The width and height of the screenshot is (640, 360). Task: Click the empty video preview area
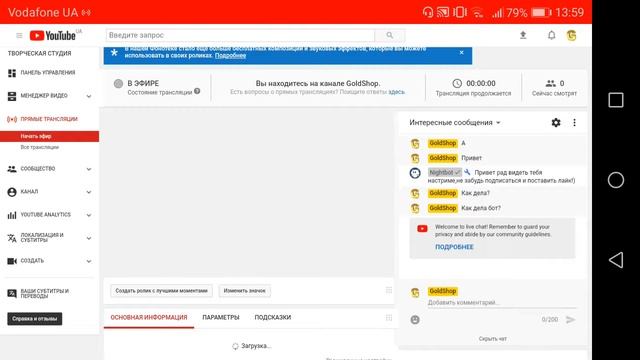point(249,193)
